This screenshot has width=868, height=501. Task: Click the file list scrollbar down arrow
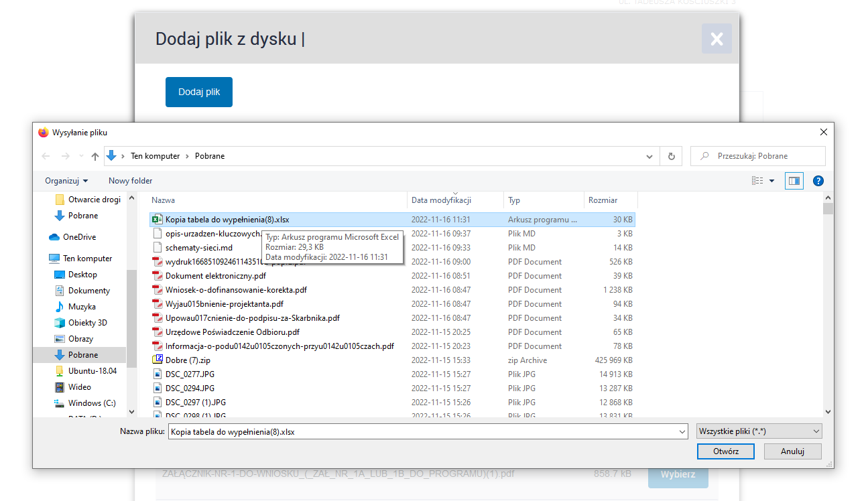click(x=828, y=412)
